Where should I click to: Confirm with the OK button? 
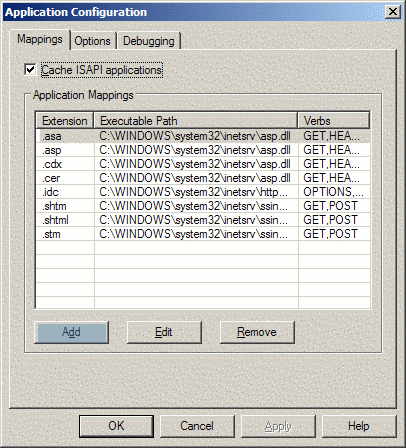click(x=116, y=426)
